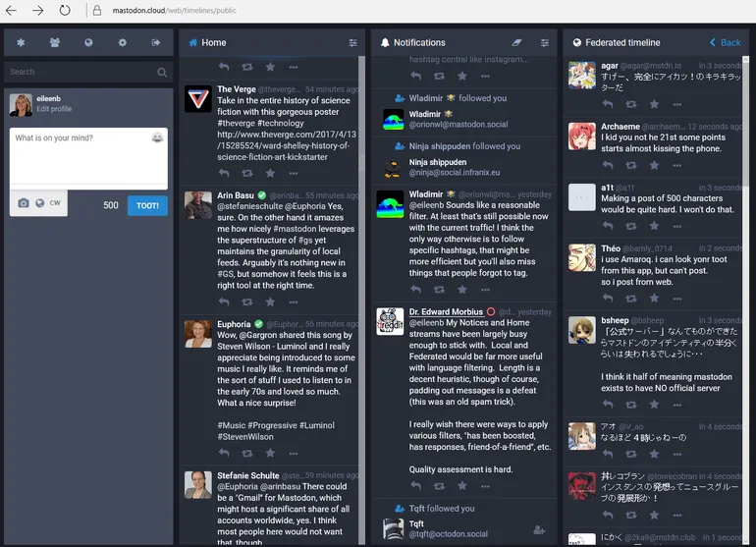Reply to Théo post
This screenshot has height=547, width=756.
click(x=608, y=299)
